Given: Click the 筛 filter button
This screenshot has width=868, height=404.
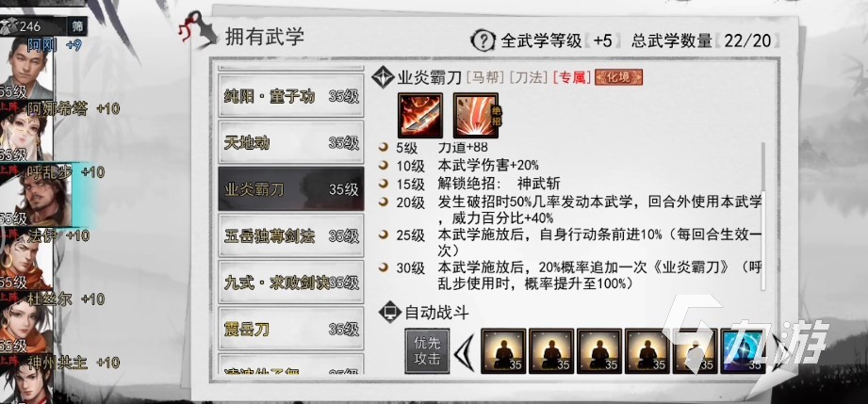Looking at the screenshot, I should click(x=77, y=25).
